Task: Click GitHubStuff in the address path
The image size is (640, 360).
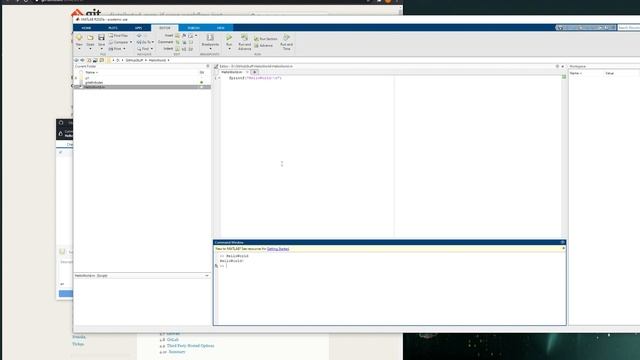Action: click(x=134, y=60)
